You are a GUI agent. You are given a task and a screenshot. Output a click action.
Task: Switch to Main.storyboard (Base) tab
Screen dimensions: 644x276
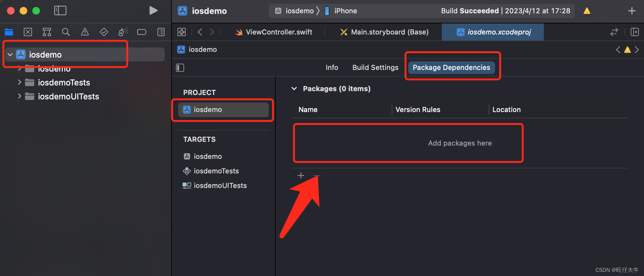384,32
